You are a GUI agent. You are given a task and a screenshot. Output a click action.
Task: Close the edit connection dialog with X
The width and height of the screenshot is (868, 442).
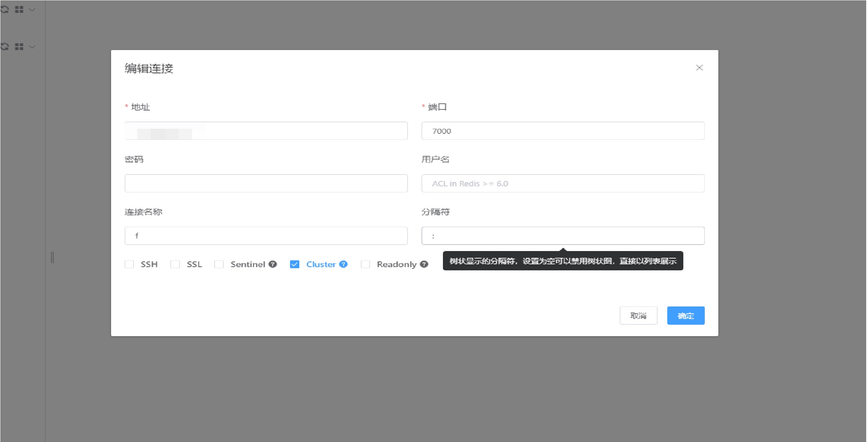click(699, 68)
